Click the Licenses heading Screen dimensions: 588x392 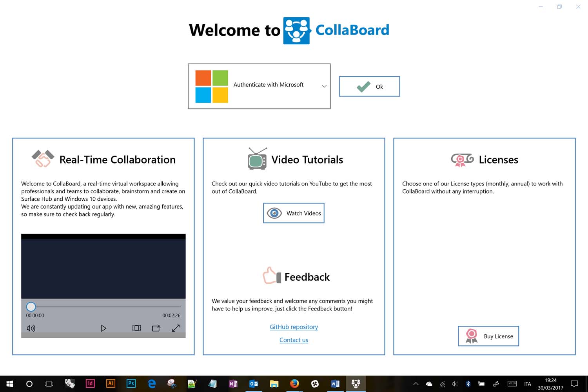[x=498, y=160]
